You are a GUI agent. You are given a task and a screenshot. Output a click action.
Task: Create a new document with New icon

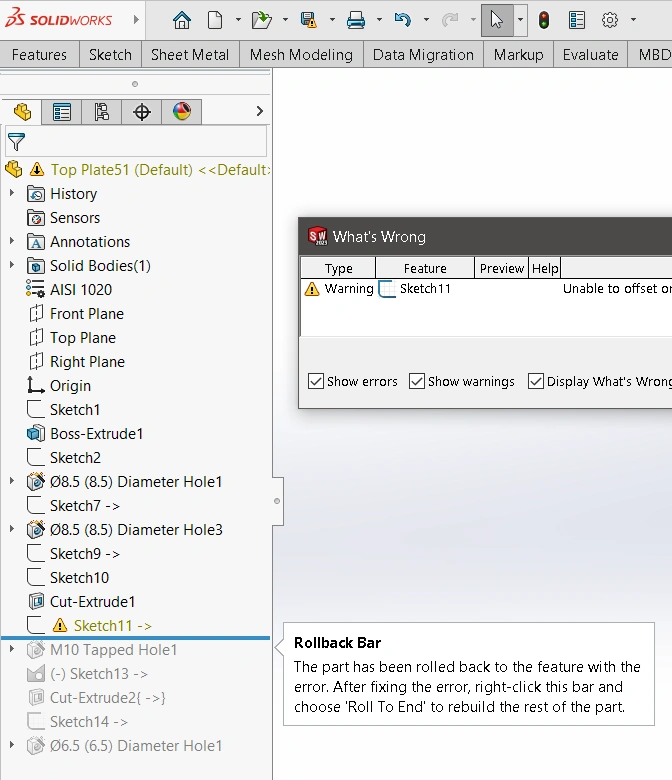[215, 20]
